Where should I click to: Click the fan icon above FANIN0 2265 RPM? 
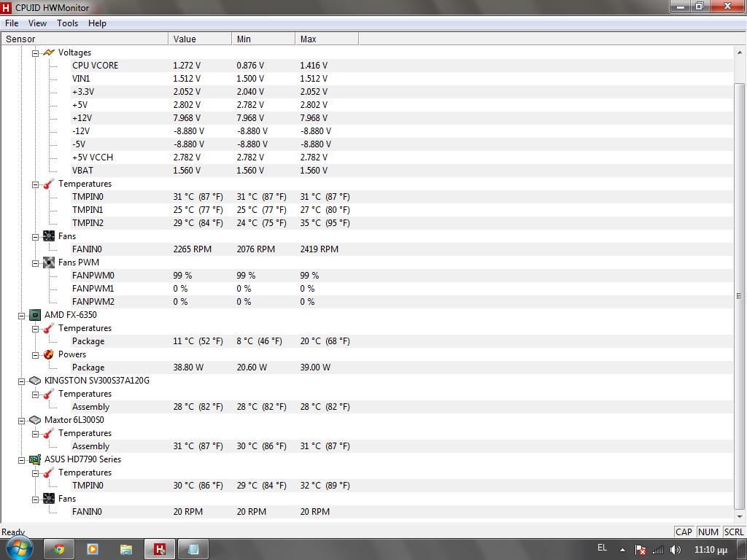[49, 236]
